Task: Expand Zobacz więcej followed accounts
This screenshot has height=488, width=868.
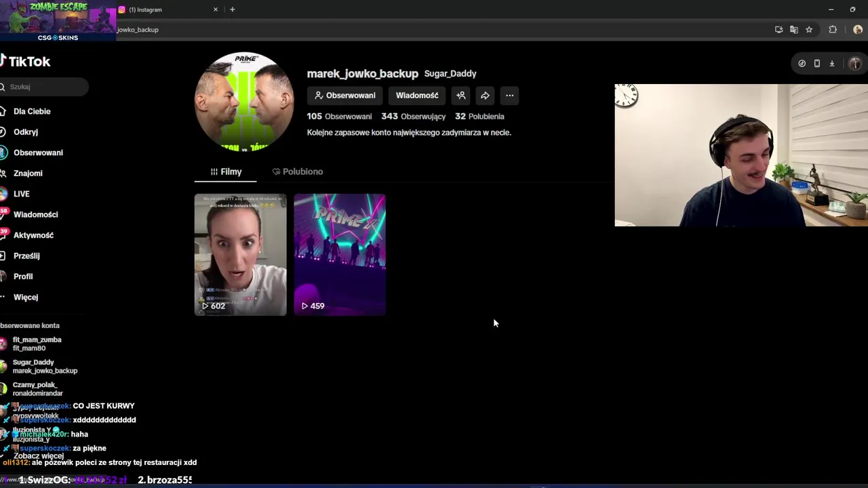Action: tap(39, 456)
